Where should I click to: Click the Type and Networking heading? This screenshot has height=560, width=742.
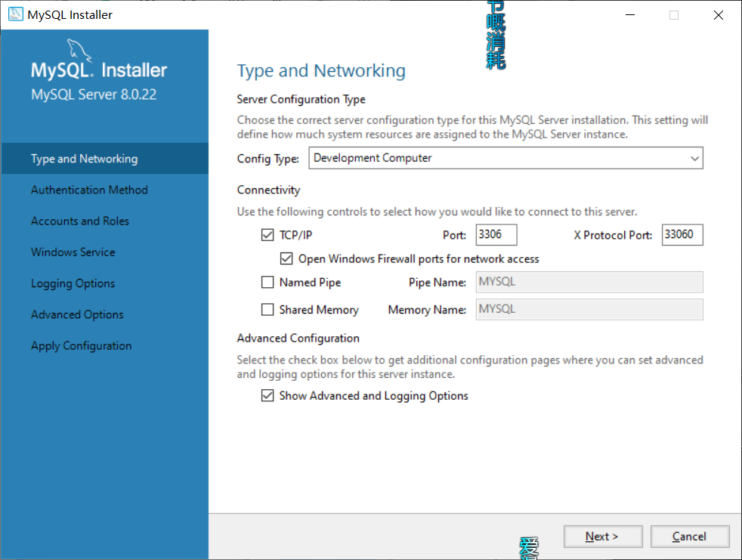coord(321,70)
